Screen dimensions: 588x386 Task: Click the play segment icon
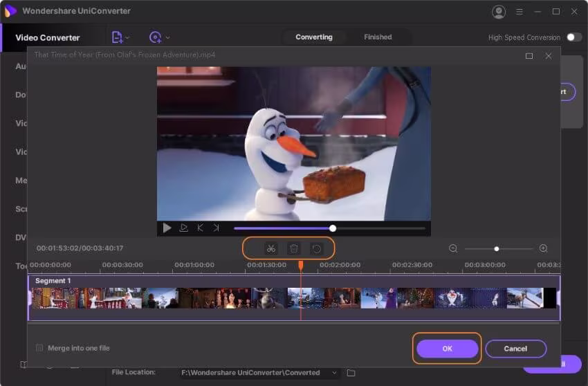pos(184,228)
